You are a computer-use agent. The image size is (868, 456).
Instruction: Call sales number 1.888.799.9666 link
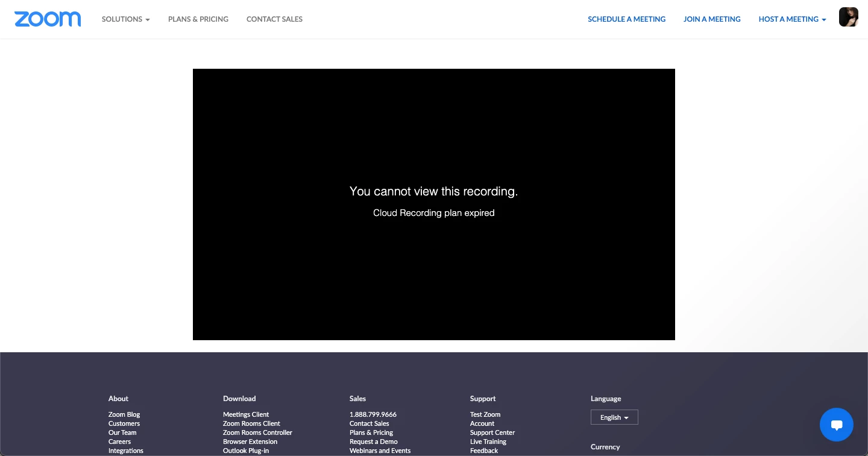coord(373,414)
